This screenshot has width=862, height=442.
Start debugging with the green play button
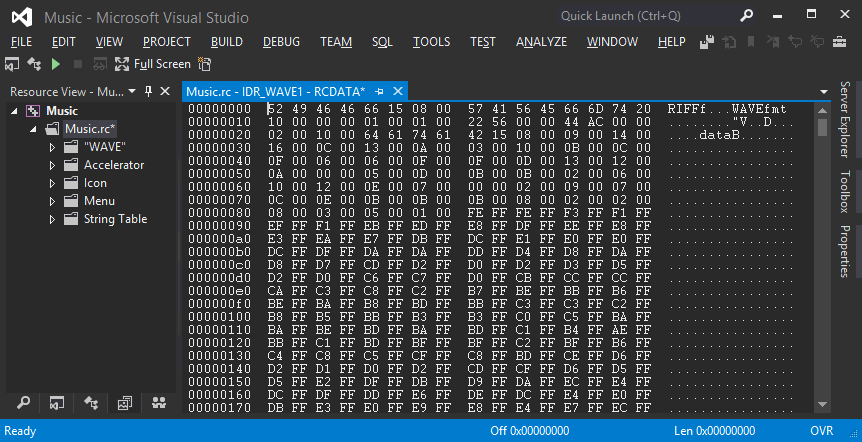coord(56,64)
